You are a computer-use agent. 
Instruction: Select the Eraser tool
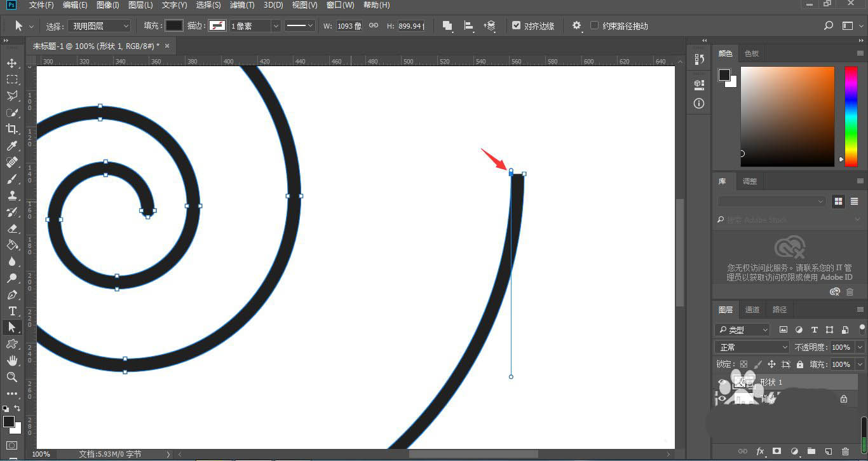(11, 228)
